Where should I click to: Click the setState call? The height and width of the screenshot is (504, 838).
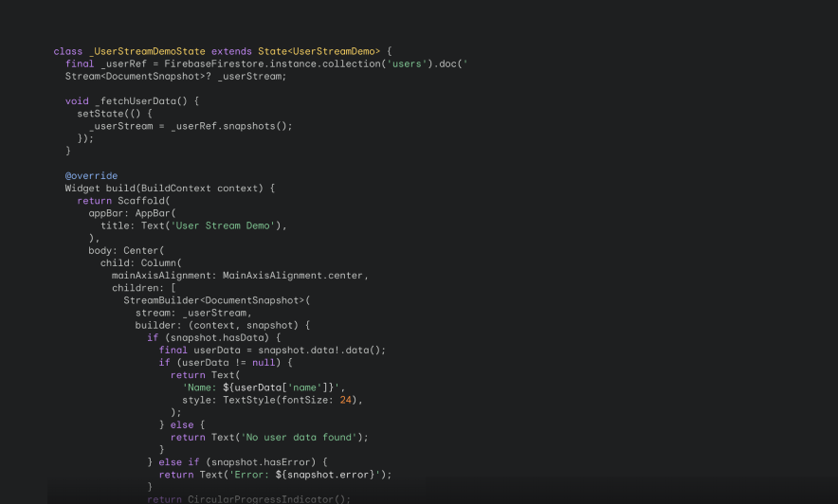click(100, 113)
